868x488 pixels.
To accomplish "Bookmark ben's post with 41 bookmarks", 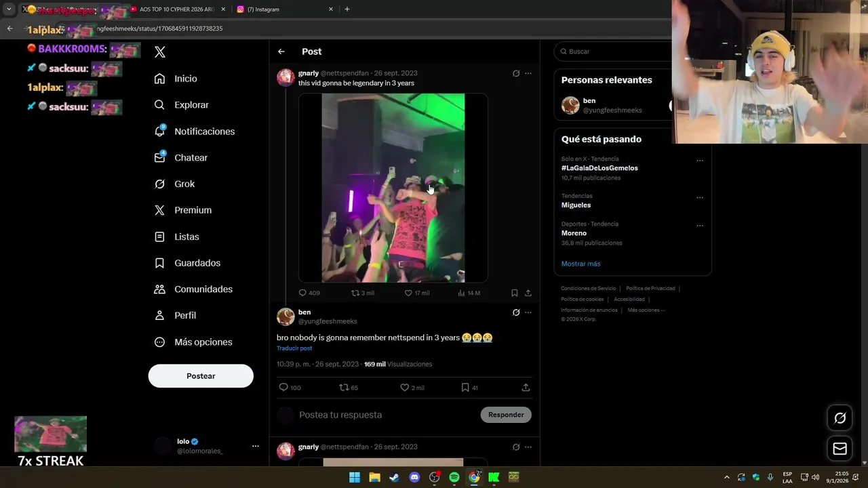I will pyautogui.click(x=469, y=388).
